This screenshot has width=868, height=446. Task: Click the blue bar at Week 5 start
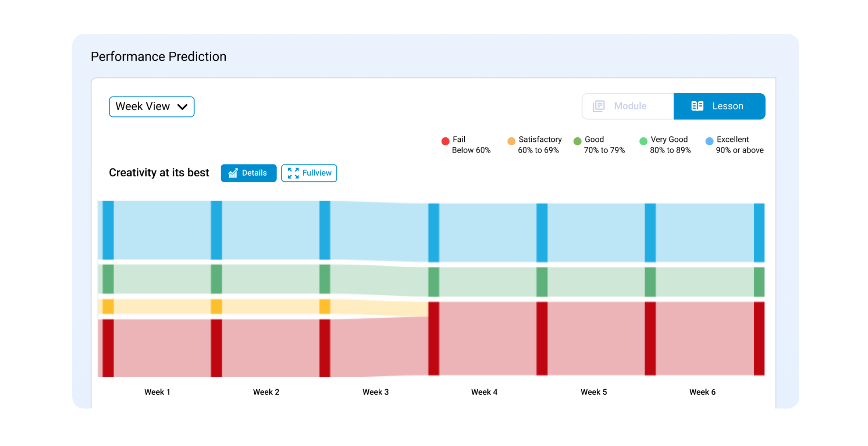click(542, 233)
